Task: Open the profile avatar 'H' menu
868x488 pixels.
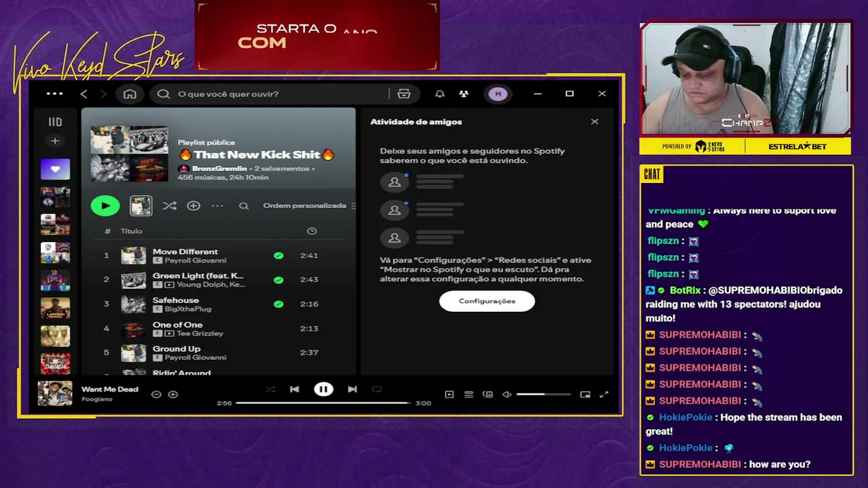Action: (x=498, y=94)
